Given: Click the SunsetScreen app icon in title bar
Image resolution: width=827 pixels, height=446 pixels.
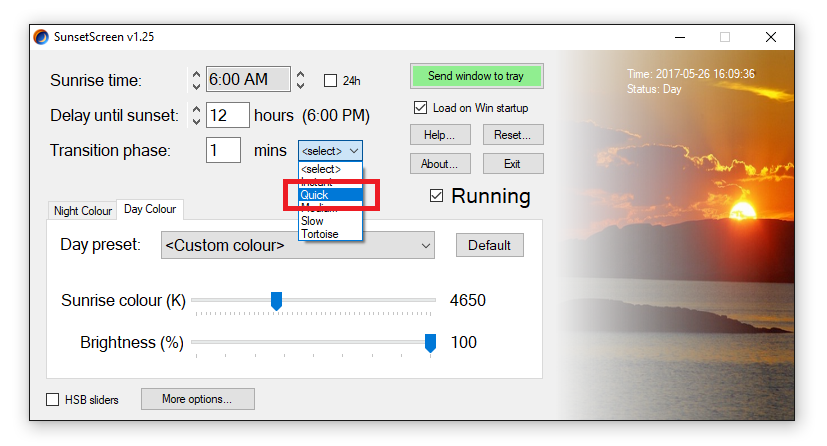Looking at the screenshot, I should tap(41, 37).
